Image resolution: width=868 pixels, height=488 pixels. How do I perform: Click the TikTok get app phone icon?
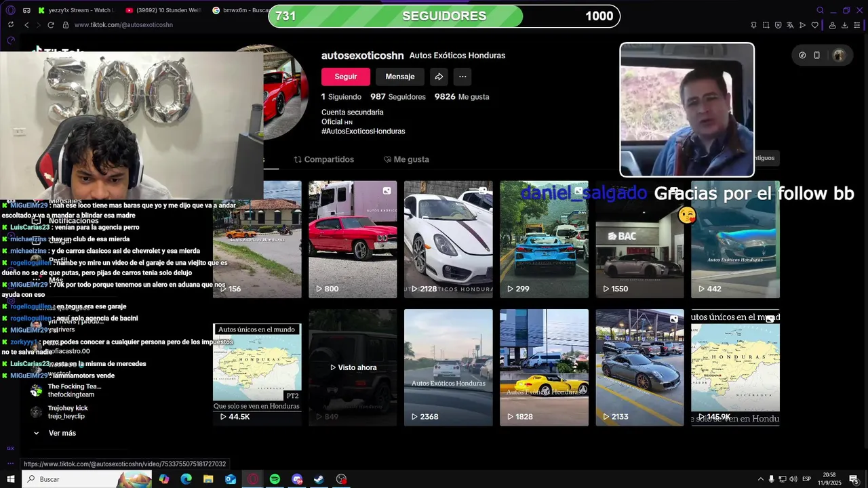816,56
